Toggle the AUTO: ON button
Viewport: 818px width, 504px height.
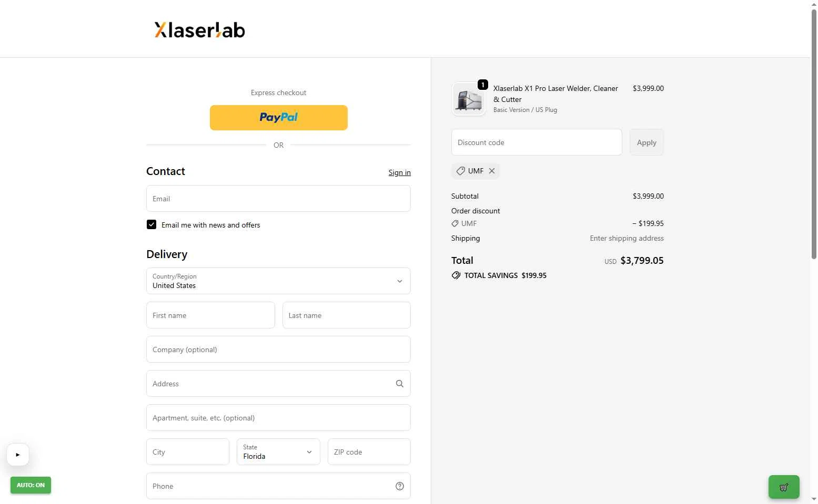pyautogui.click(x=31, y=485)
